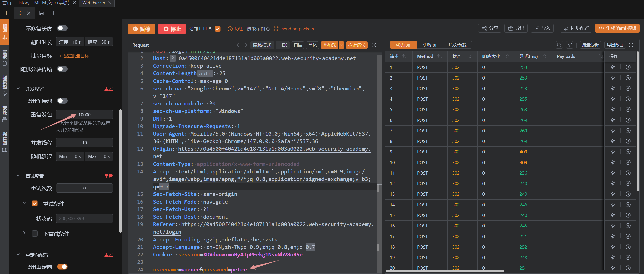This screenshot has width=644, height=274.
Task: Focus the 状态码 input field
Action: (84, 218)
